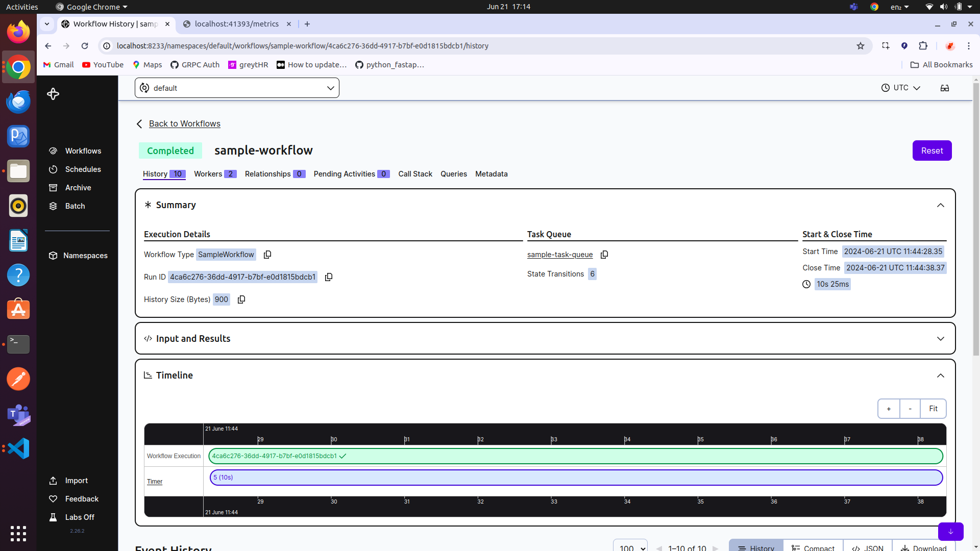Open Chrome tab search dropdown

[x=47, y=24]
